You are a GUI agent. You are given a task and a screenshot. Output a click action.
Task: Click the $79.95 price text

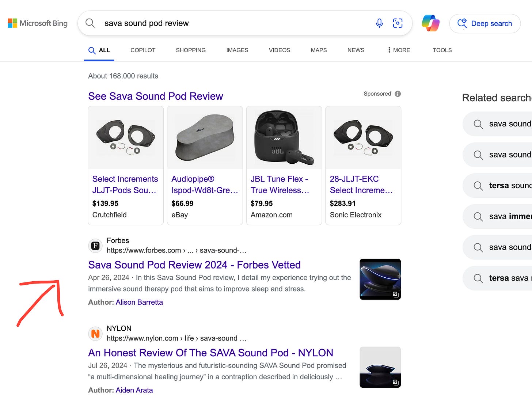pos(262,204)
